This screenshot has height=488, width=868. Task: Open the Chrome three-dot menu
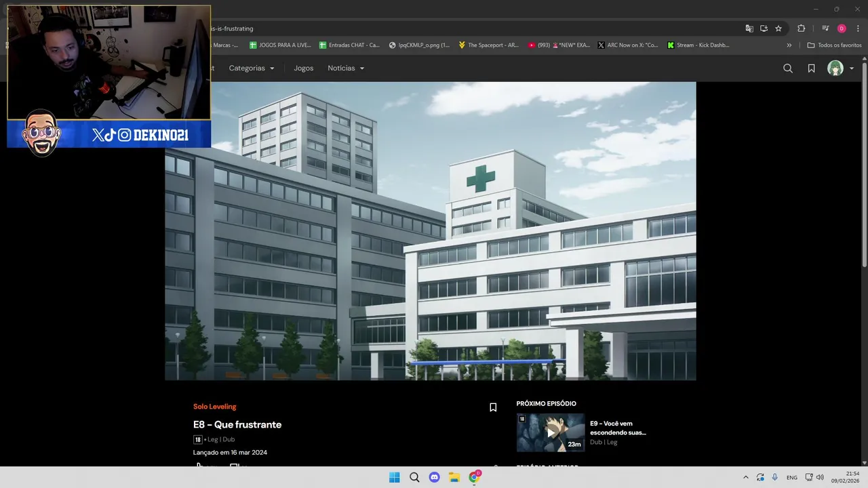[x=858, y=28]
